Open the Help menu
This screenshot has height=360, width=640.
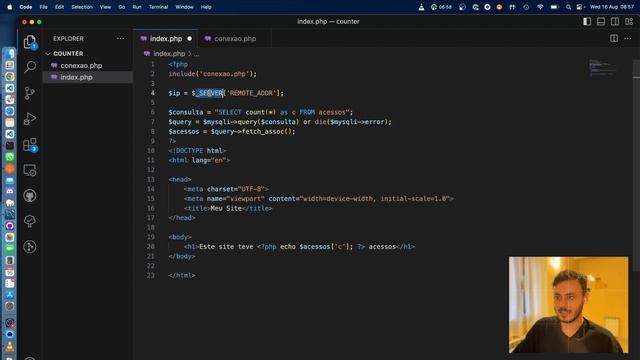point(206,7)
